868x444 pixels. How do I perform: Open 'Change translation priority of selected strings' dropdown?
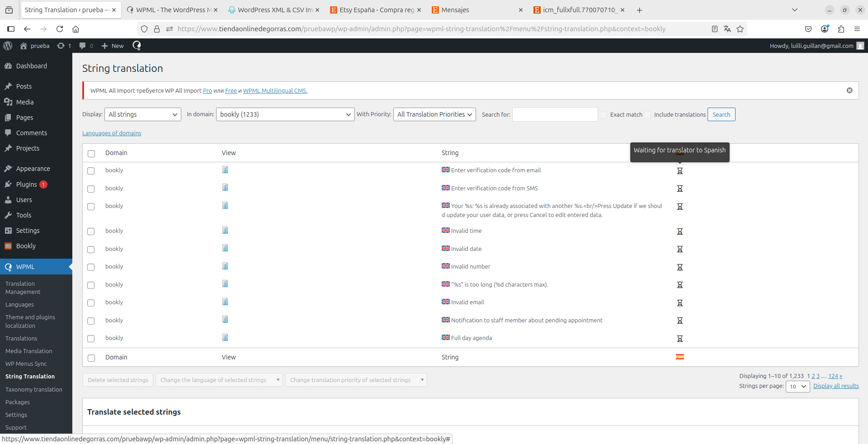(356, 380)
